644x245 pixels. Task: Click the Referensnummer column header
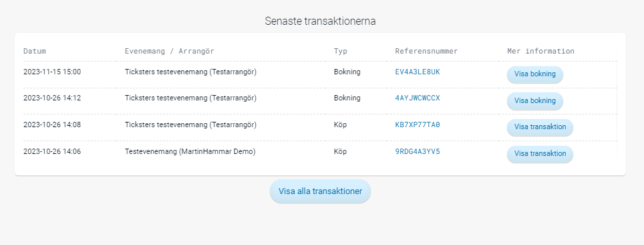pos(426,51)
